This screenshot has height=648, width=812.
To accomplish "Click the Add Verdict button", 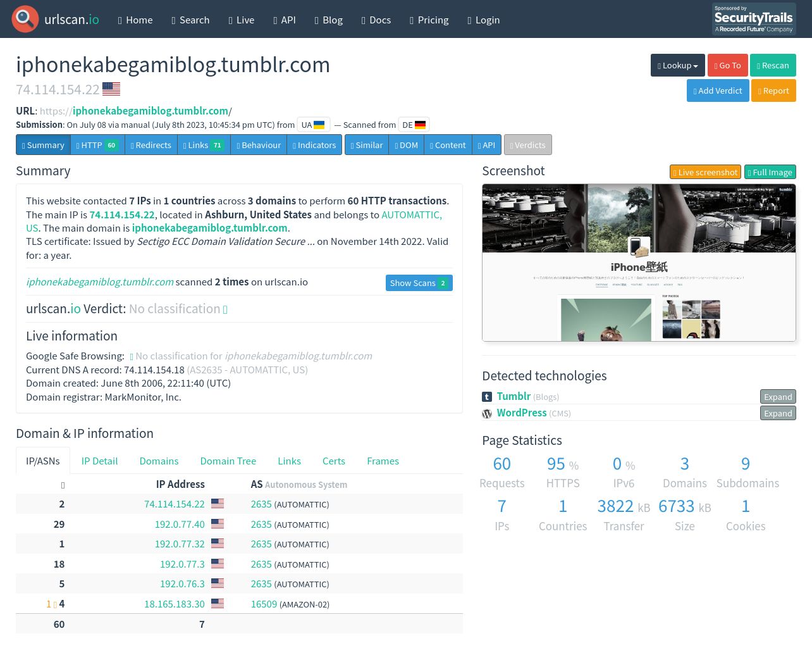I will pos(718,90).
